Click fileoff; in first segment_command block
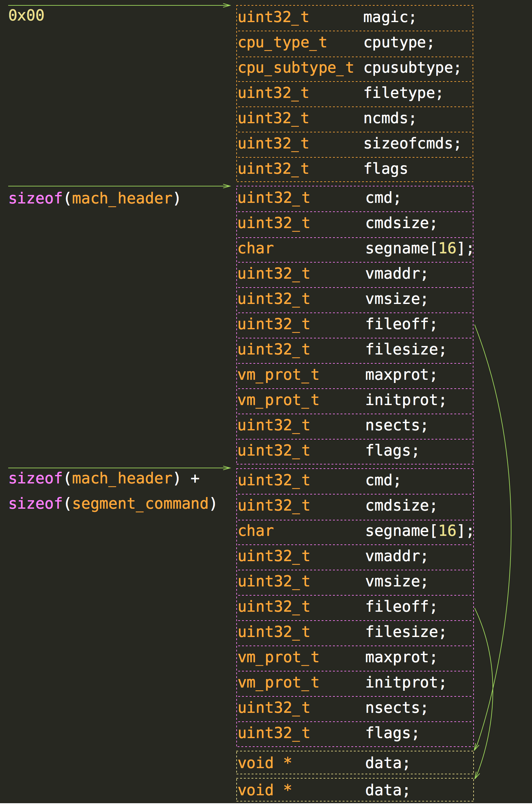 pyautogui.click(x=401, y=325)
